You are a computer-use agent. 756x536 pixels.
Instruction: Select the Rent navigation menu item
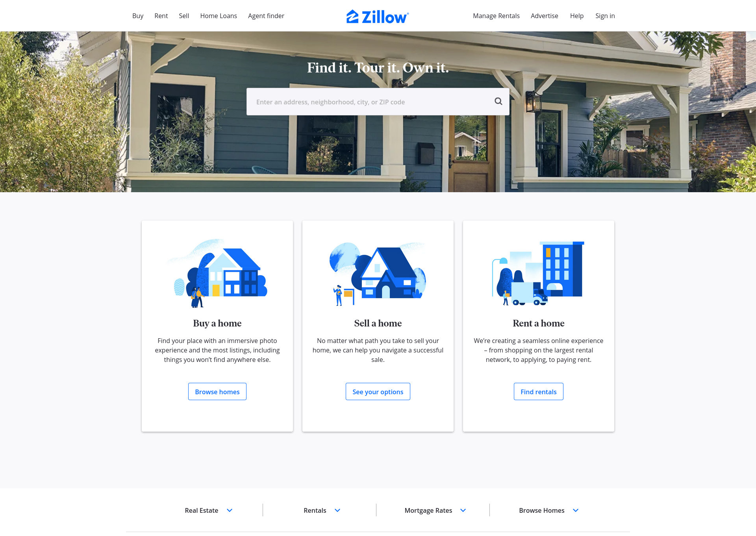(161, 16)
